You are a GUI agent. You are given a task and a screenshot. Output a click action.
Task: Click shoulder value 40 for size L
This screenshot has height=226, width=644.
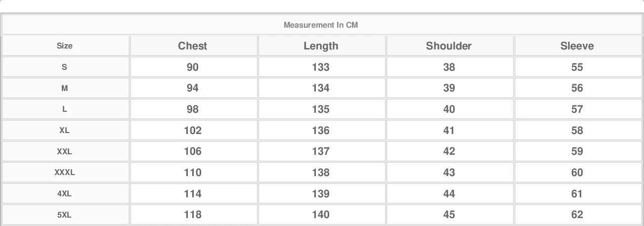[449, 109]
